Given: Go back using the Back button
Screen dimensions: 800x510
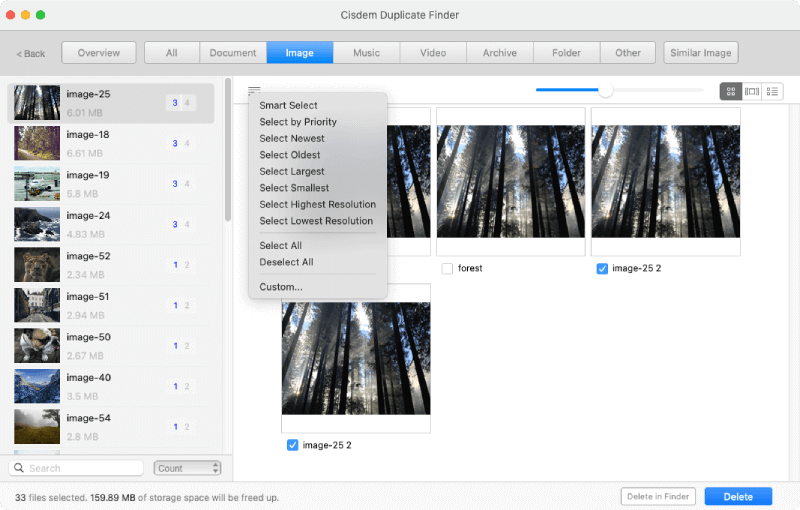Looking at the screenshot, I should point(31,53).
